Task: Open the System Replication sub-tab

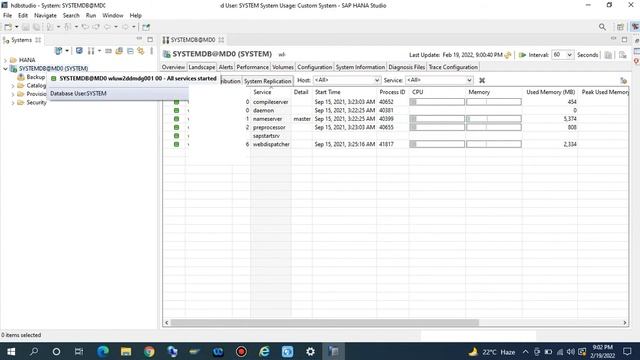Action: pos(268,81)
